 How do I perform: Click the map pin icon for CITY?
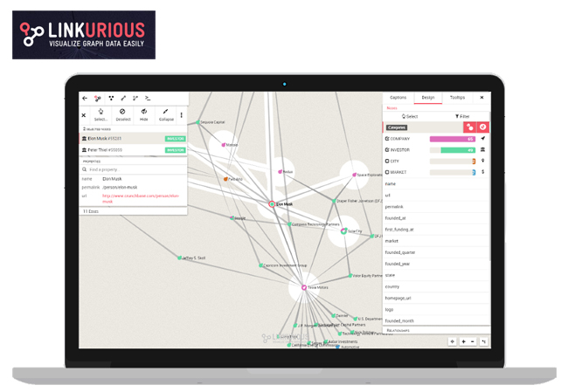point(483,161)
